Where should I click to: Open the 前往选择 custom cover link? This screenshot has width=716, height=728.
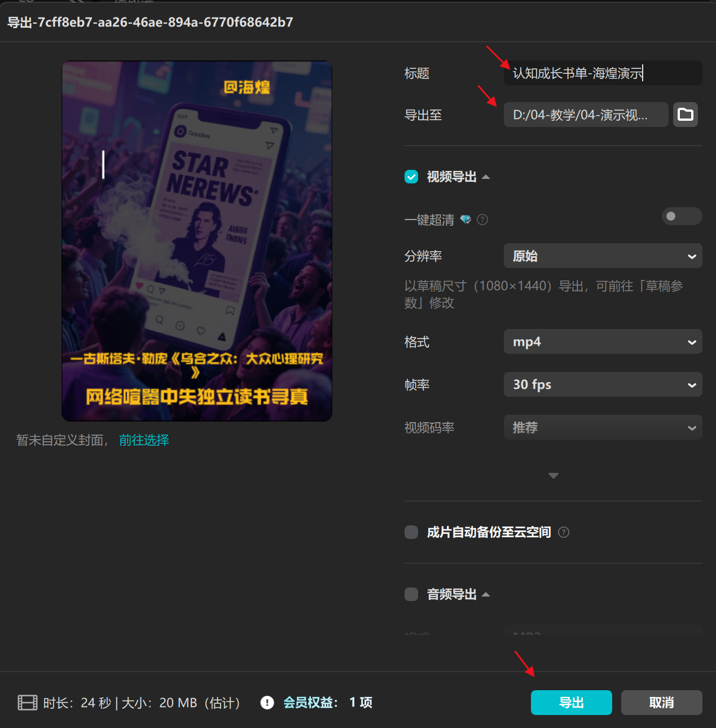click(x=144, y=440)
